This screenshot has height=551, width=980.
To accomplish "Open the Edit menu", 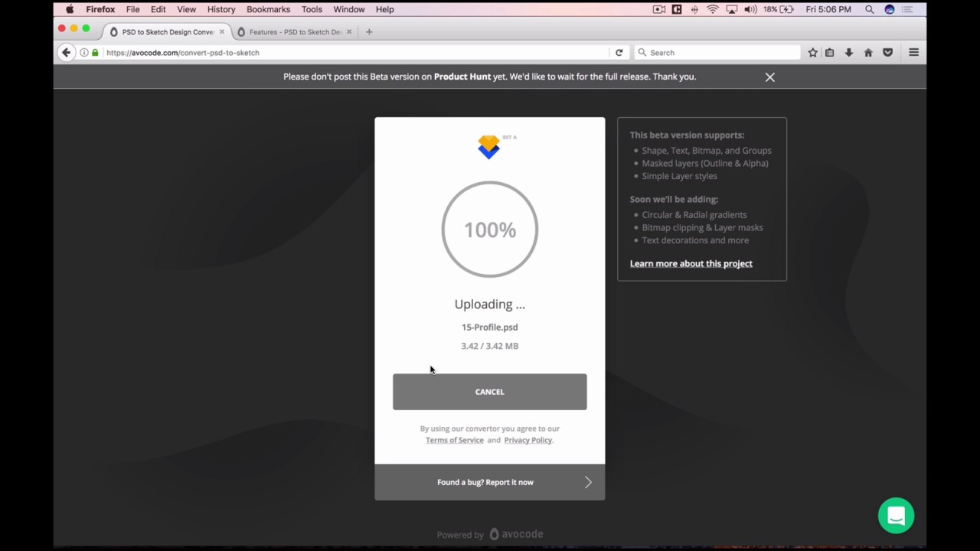I will 158,9.
